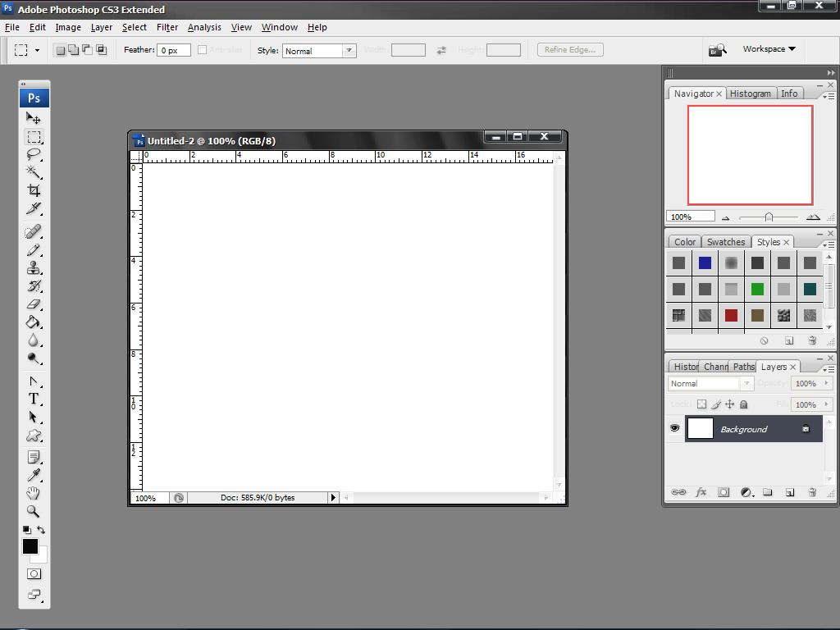
Task: Switch to the Swatches tab
Action: pyautogui.click(x=726, y=242)
